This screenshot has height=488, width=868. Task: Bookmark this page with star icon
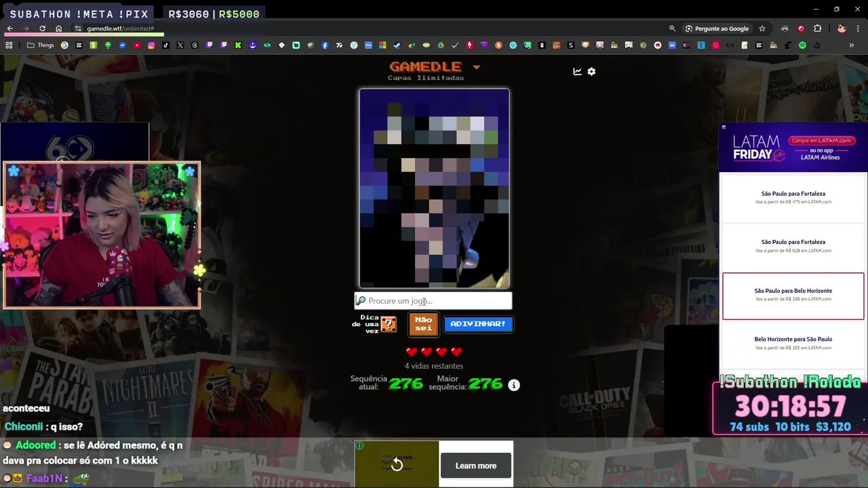pyautogui.click(x=762, y=28)
